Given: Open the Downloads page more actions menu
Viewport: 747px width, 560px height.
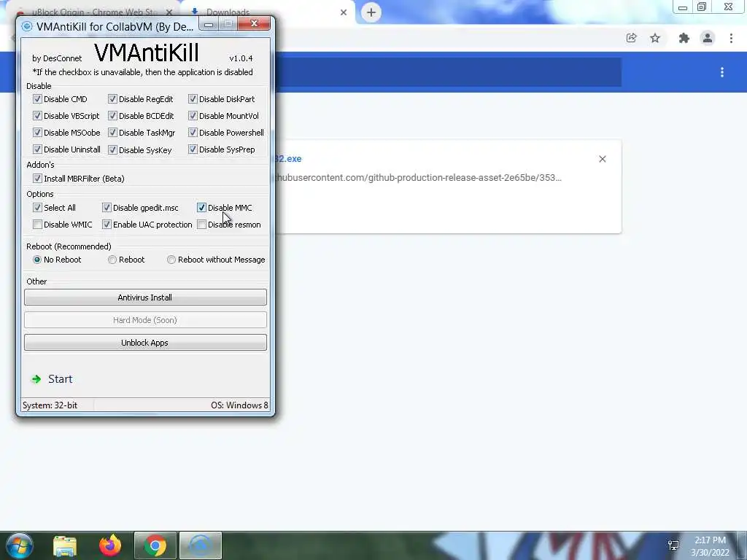Looking at the screenshot, I should pyautogui.click(x=722, y=72).
